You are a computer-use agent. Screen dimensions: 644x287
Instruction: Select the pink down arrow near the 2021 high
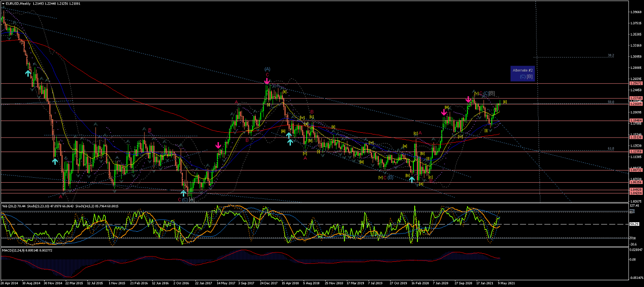(x=468, y=99)
